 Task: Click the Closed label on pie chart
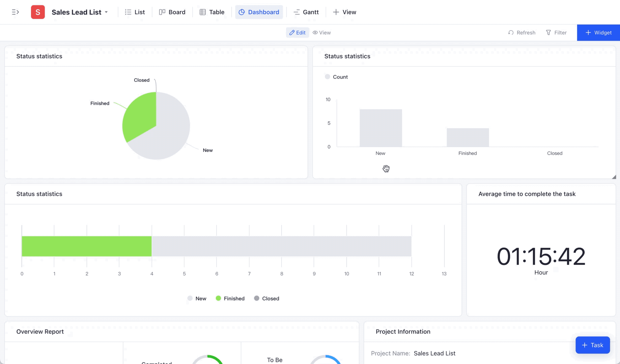[x=142, y=80]
